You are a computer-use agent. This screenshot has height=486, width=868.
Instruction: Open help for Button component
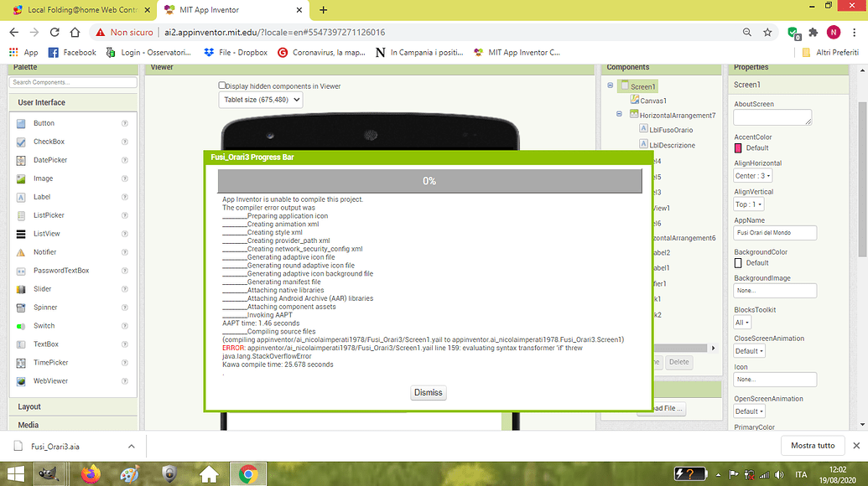pos(125,123)
